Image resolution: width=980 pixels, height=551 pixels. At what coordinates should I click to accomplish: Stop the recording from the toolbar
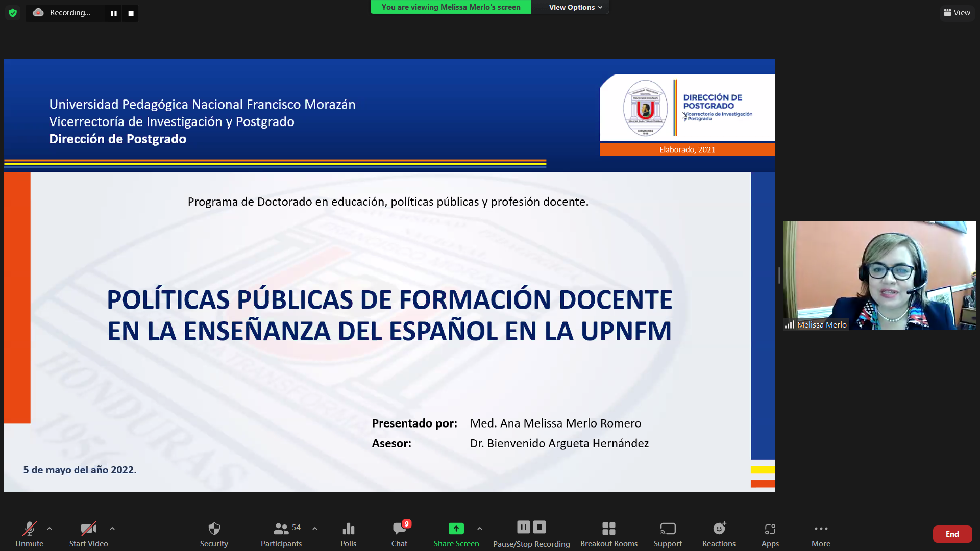539,527
